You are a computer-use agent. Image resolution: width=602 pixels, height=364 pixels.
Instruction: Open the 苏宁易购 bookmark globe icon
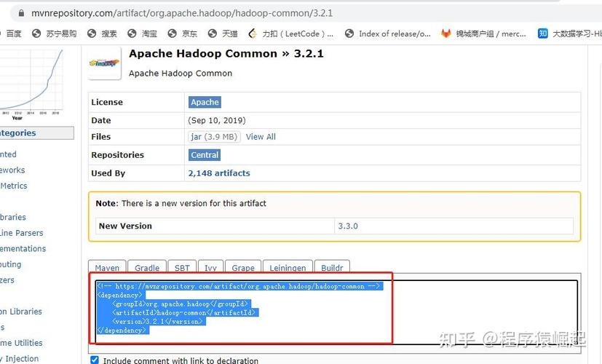pos(36,33)
